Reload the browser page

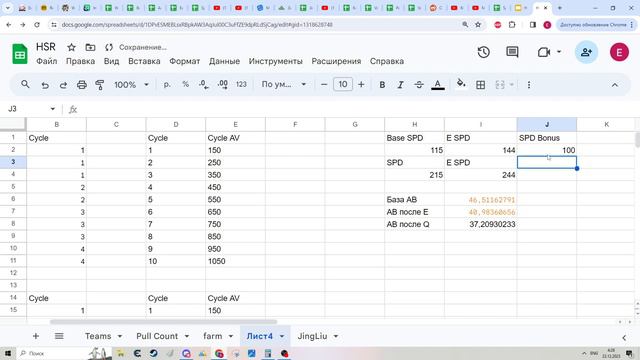coord(37,25)
